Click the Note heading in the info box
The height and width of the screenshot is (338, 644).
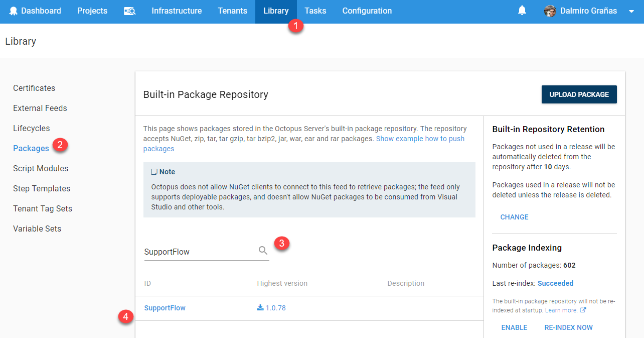click(x=164, y=172)
